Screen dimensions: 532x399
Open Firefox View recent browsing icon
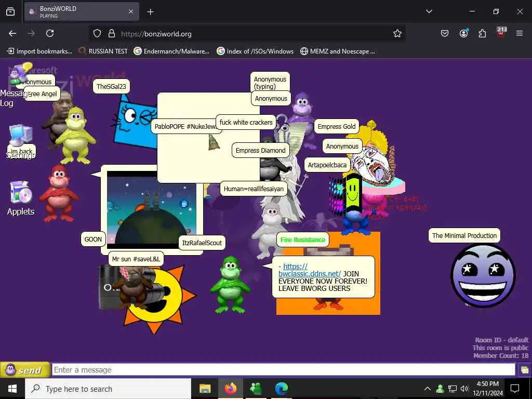(10, 12)
